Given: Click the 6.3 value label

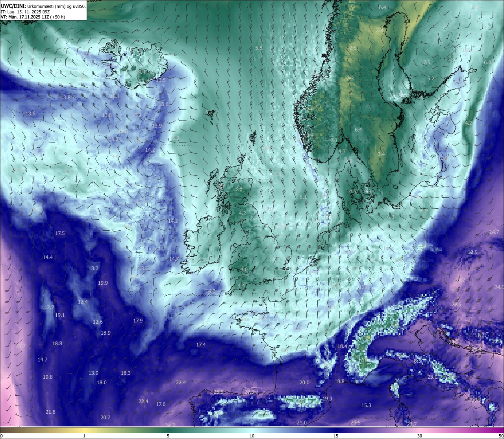Looking at the screenshot, I should (391, 217).
